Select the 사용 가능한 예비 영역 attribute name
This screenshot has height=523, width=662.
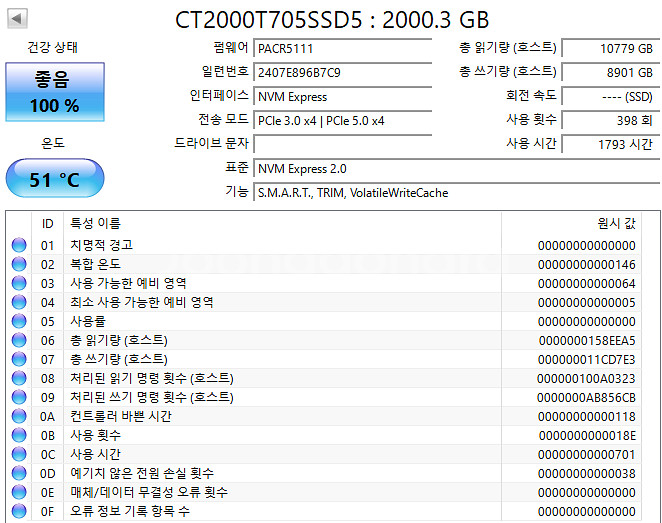tap(128, 283)
